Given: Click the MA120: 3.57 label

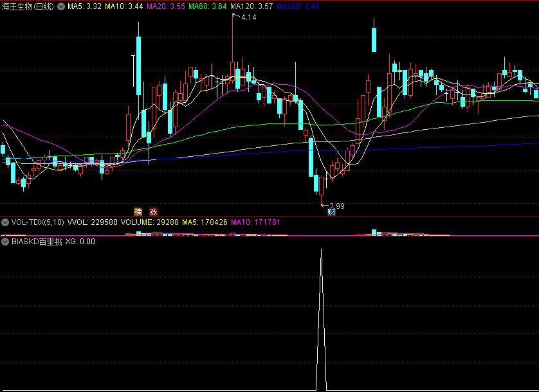Looking at the screenshot, I should coord(251,6).
